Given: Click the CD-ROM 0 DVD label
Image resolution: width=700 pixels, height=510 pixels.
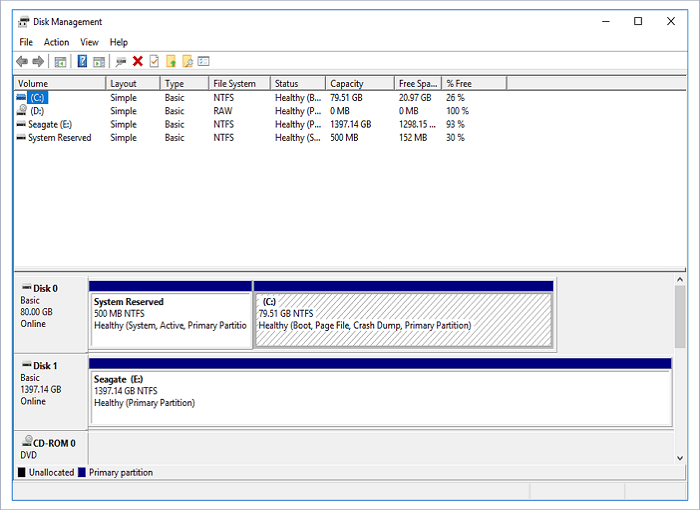Looking at the screenshot, I should coord(50,448).
